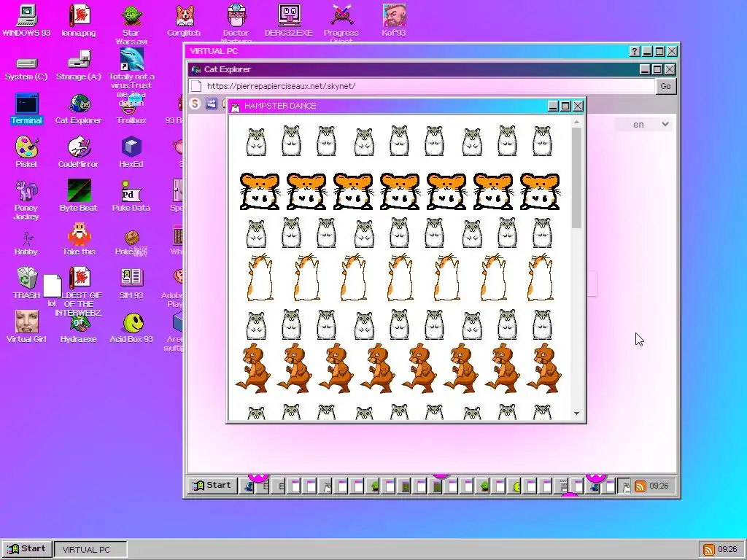Image resolution: width=747 pixels, height=560 pixels.
Task: Open the Byte Beat icon
Action: (x=79, y=190)
